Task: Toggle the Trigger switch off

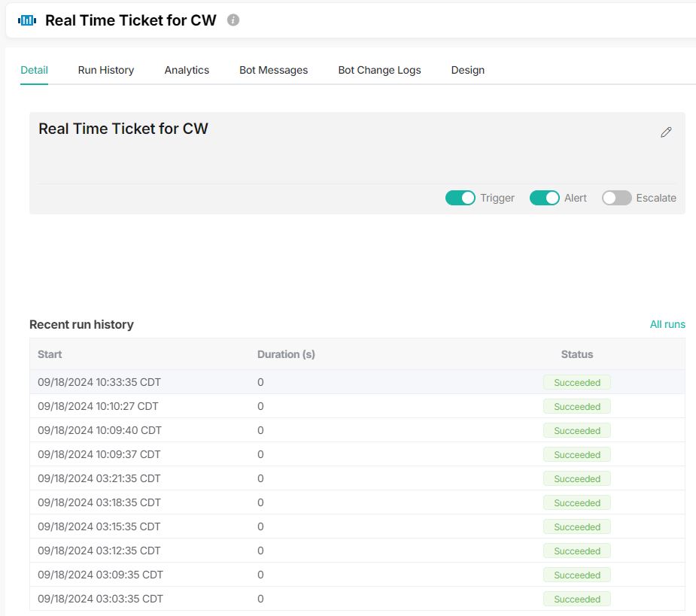Action: click(x=460, y=198)
